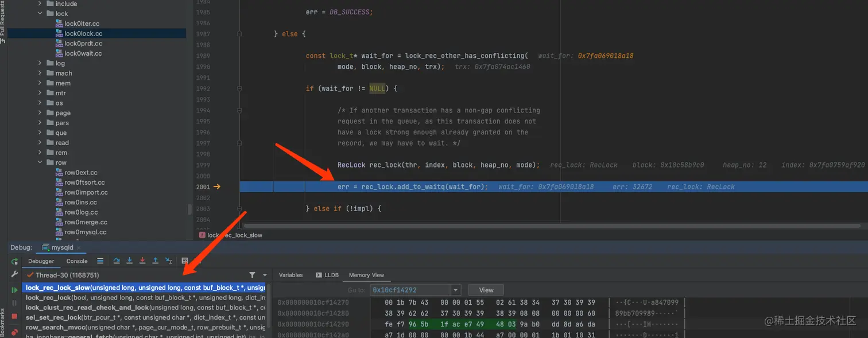
Task: Select sel_set_rec_lock stack frame
Action: pos(144,317)
